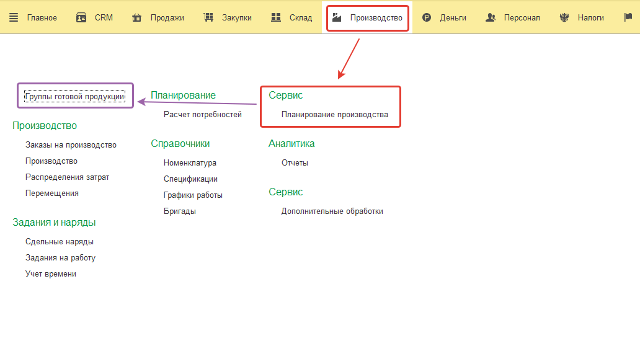Open Планирование производства
Image resolution: width=640 pixels, height=364 pixels.
tap(335, 114)
